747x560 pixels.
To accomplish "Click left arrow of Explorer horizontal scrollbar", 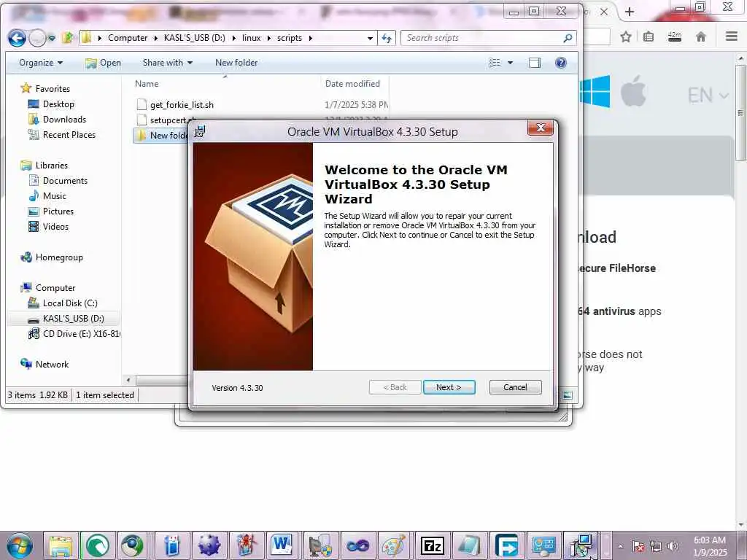I will [x=128, y=380].
